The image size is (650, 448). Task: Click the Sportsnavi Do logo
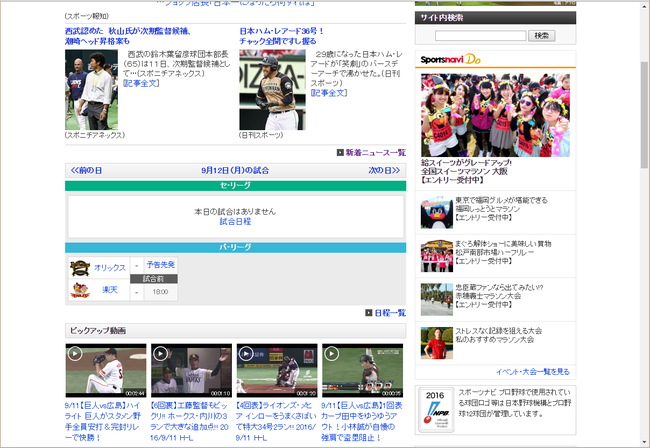point(451,59)
